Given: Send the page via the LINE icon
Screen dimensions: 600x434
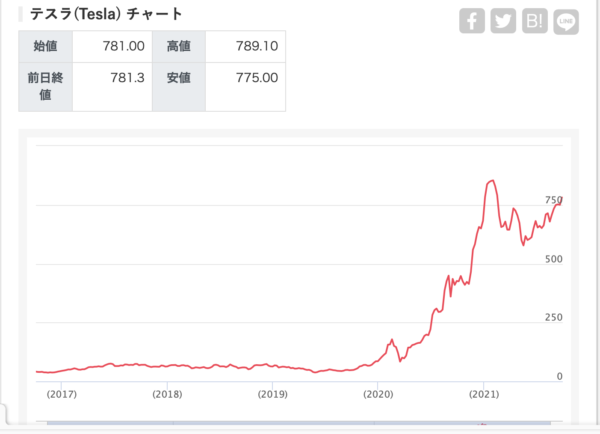Looking at the screenshot, I should point(567,21).
